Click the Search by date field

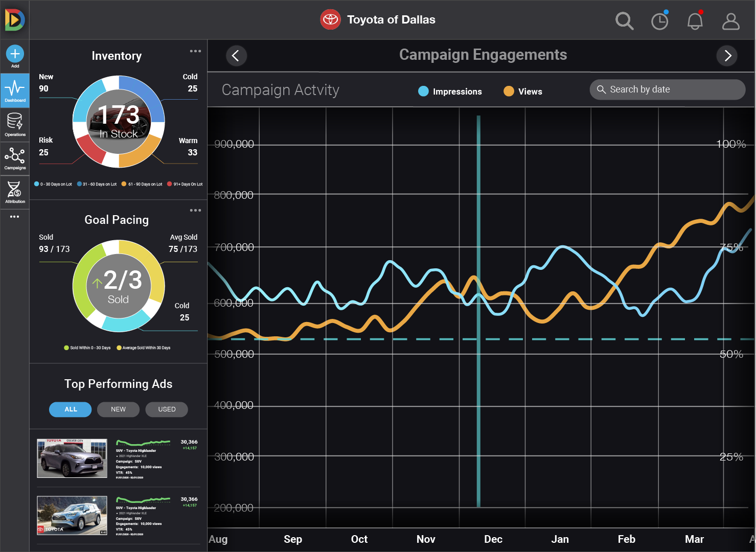(667, 89)
